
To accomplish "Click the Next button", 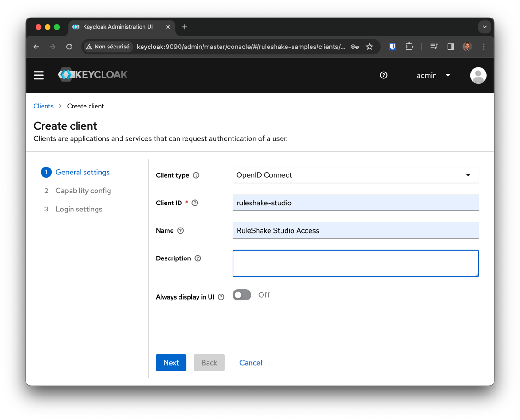I will [x=171, y=363].
